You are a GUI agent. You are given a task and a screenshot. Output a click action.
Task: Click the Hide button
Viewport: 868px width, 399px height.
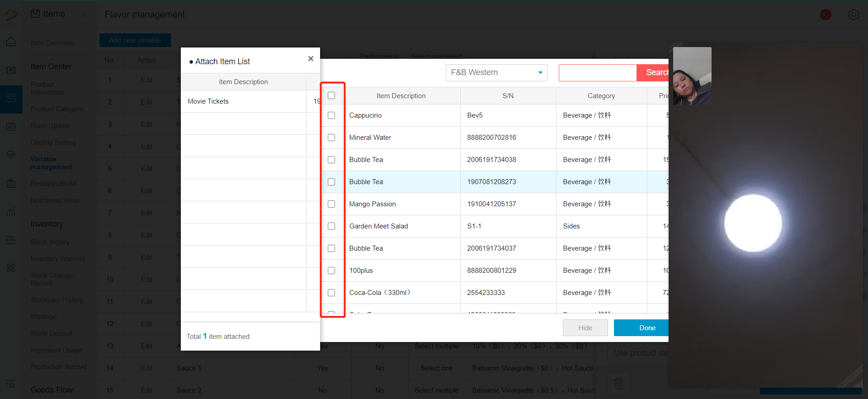[585, 328]
